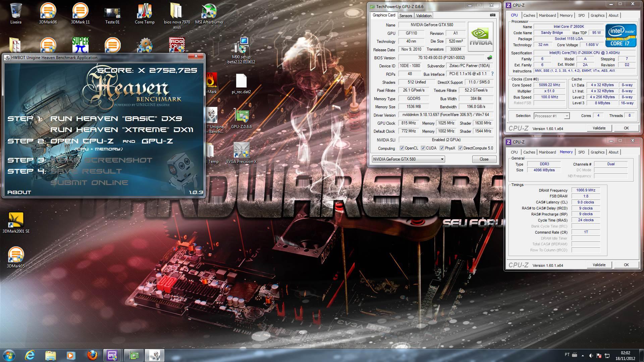The image size is (644, 362).
Task: Click the GPU-Z Name field NVIDIA GeForce GTX 580
Action: tap(431, 25)
